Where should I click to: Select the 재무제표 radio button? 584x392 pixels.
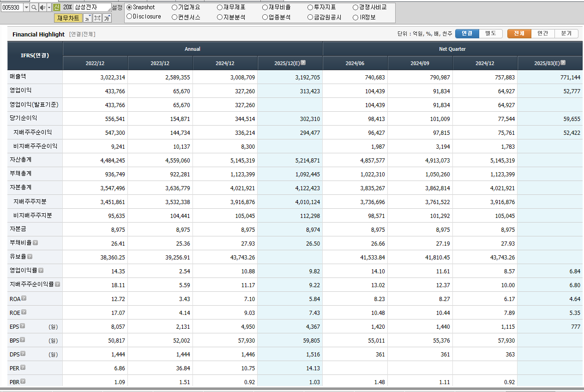(220, 7)
